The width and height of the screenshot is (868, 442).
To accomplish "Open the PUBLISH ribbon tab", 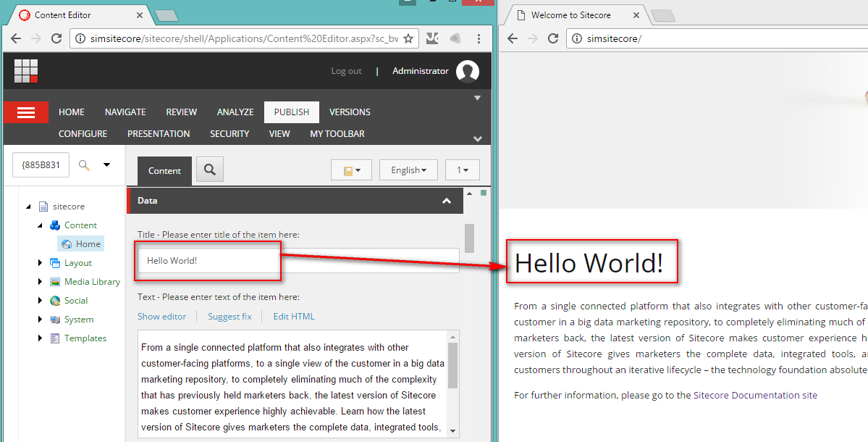I will (x=292, y=112).
